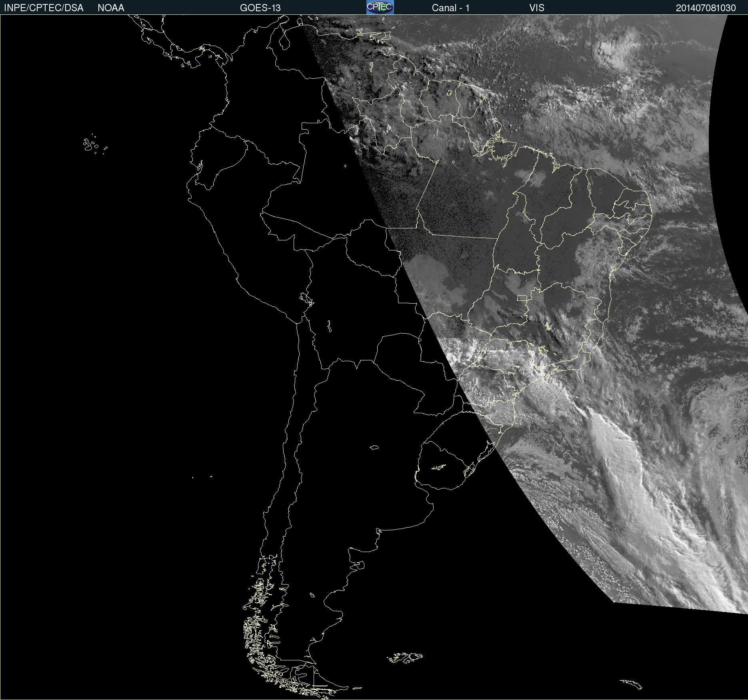
Task: Click the VIS channel label
Action: coord(537,8)
